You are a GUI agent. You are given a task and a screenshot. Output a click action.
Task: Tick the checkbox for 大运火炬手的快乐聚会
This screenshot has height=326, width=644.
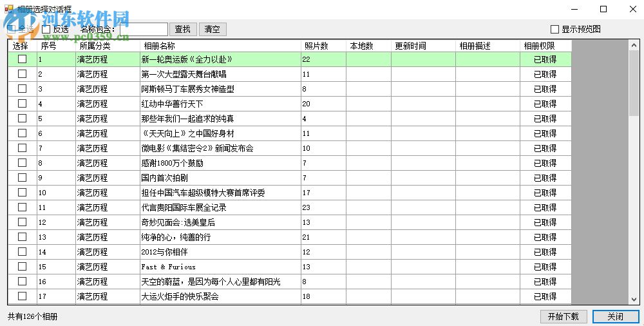[x=22, y=296]
